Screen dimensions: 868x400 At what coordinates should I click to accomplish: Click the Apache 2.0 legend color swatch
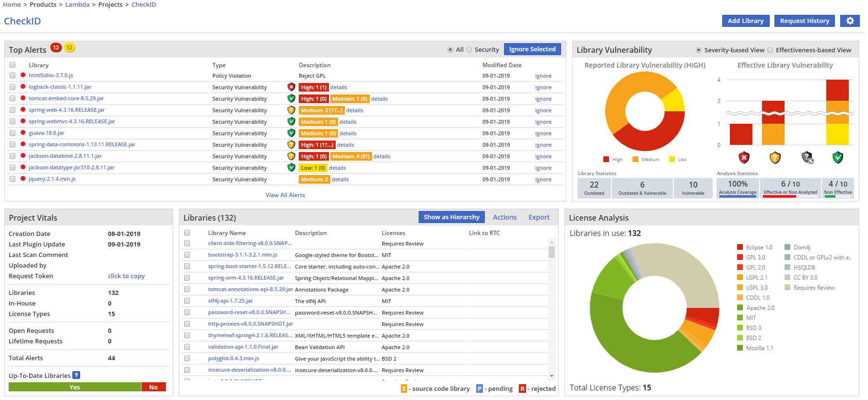(x=740, y=308)
